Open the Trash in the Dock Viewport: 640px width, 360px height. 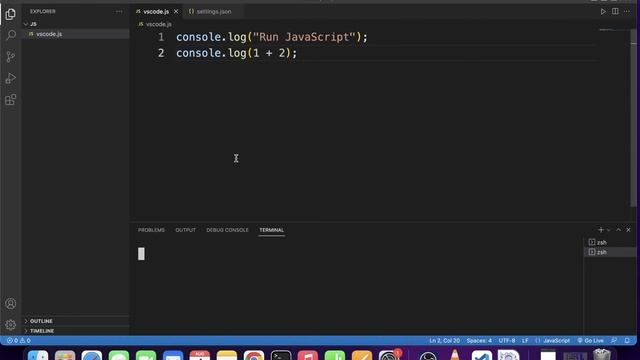click(602, 355)
